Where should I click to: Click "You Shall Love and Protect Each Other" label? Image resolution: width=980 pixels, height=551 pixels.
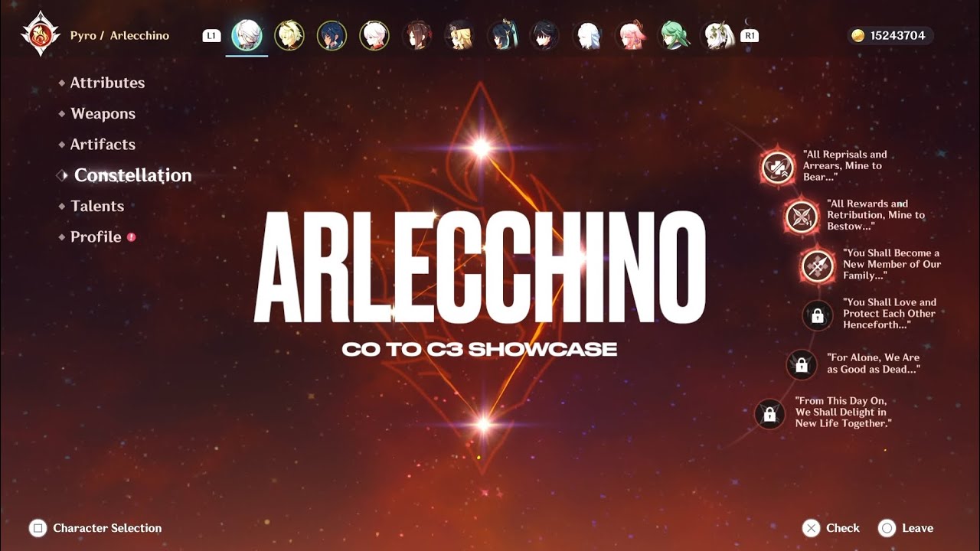890,314
